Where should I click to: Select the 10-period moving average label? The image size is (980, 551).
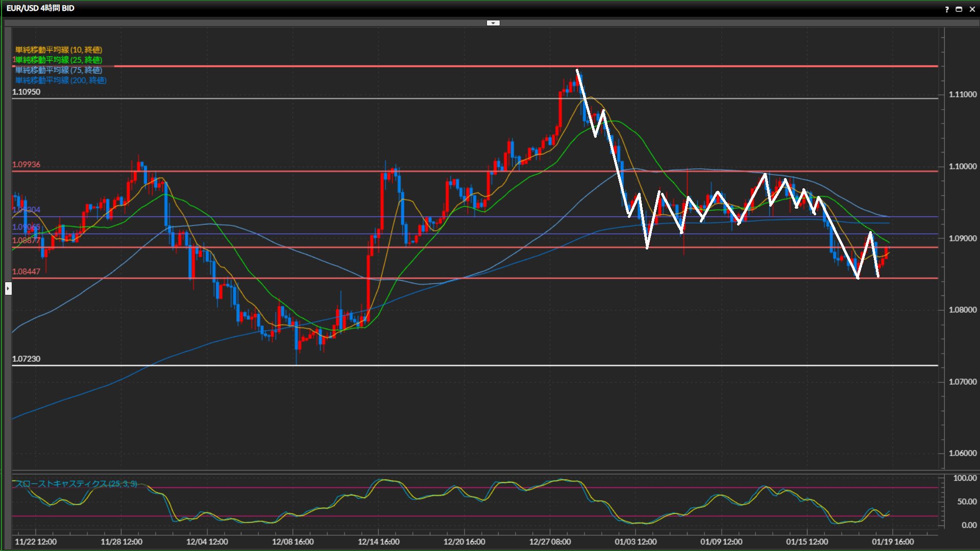59,49
